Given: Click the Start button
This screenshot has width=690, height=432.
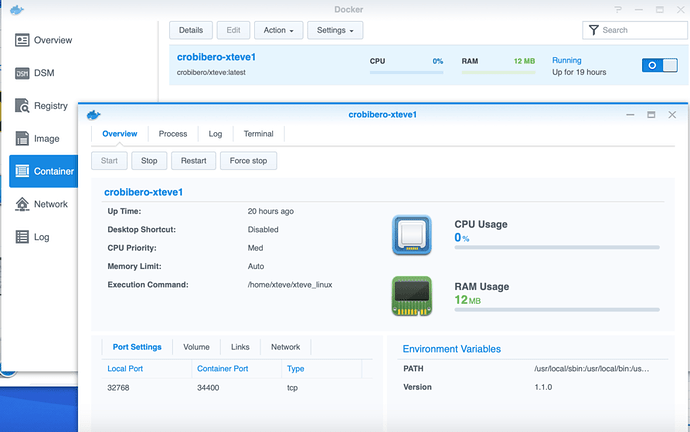Looking at the screenshot, I should click(x=109, y=161).
